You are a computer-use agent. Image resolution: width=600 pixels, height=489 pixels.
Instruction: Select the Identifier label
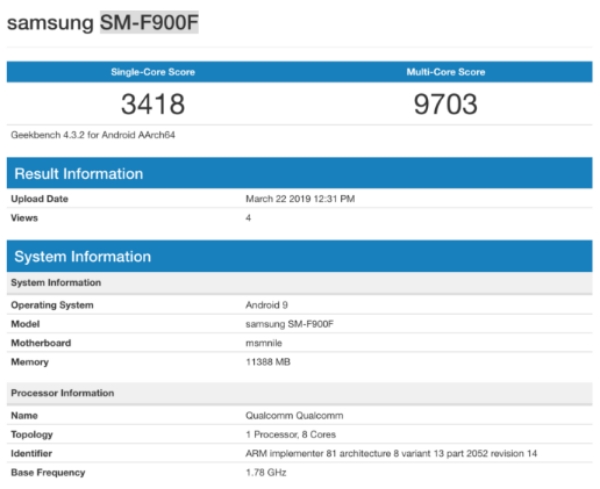(x=31, y=454)
